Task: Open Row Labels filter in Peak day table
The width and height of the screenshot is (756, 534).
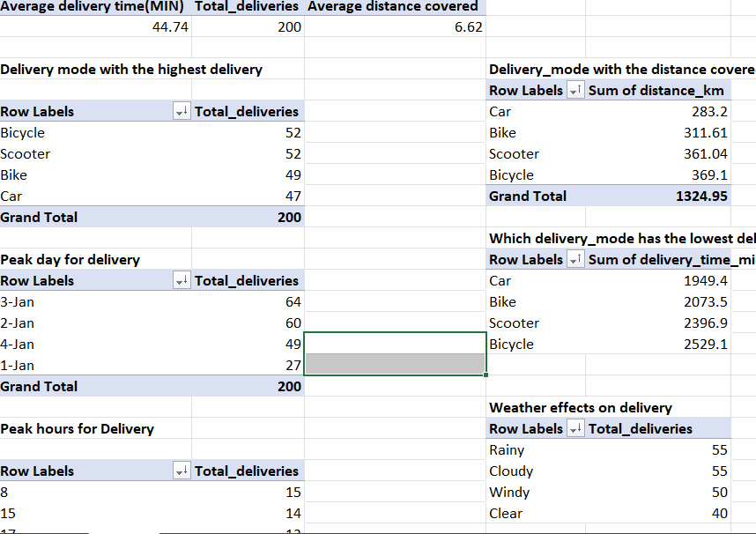Action: (x=182, y=281)
